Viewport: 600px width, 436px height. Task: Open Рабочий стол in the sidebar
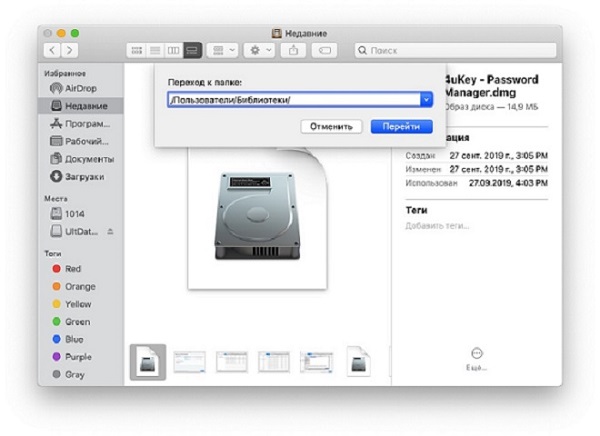point(80,141)
